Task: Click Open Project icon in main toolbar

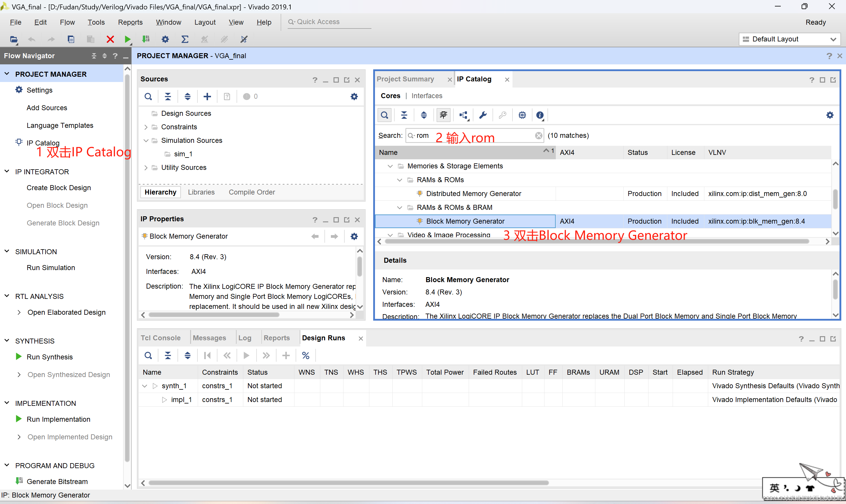Action: pos(14,39)
